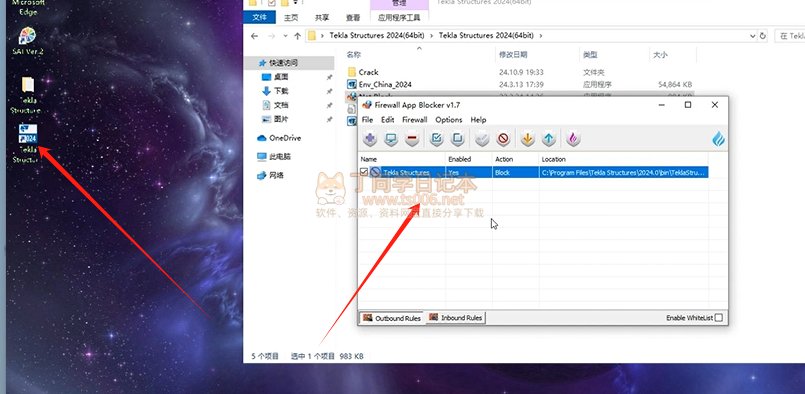The height and width of the screenshot is (394, 805).
Task: Click the red Block icon in toolbar
Action: 503,139
